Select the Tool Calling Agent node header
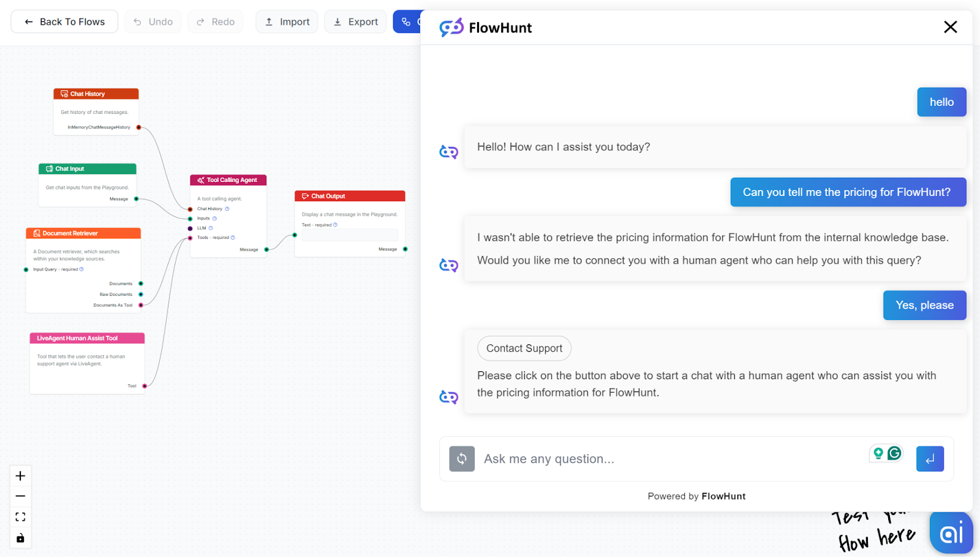 click(228, 180)
